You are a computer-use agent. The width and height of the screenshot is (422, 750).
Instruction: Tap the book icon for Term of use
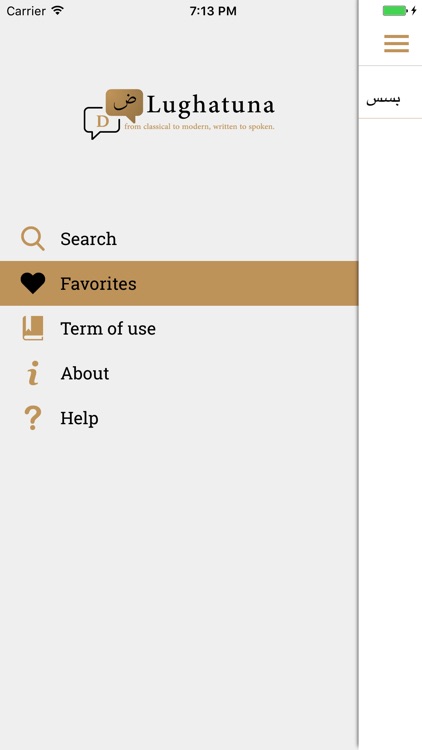33,328
